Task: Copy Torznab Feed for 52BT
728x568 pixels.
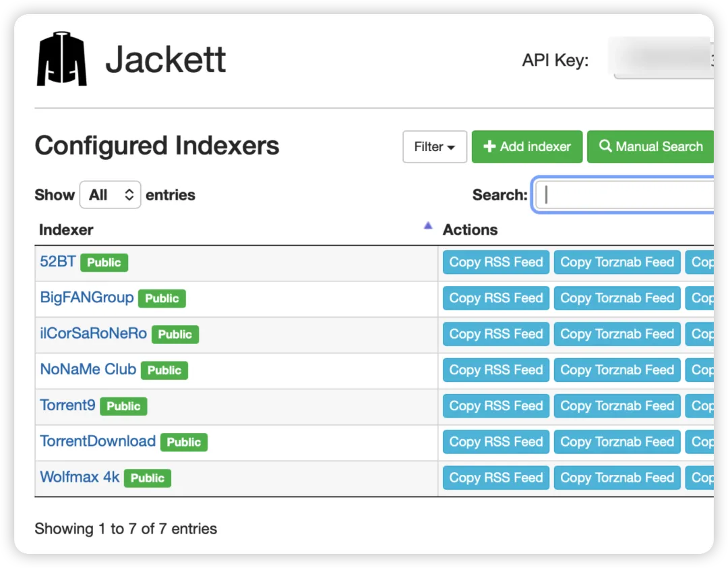Action: pos(617,262)
